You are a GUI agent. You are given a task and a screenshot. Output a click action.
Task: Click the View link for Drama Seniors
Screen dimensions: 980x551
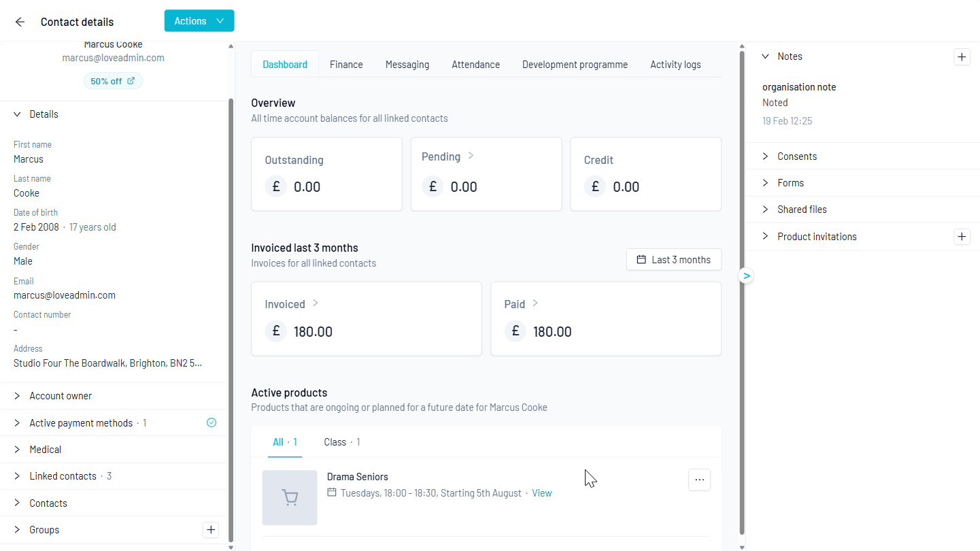(x=541, y=493)
